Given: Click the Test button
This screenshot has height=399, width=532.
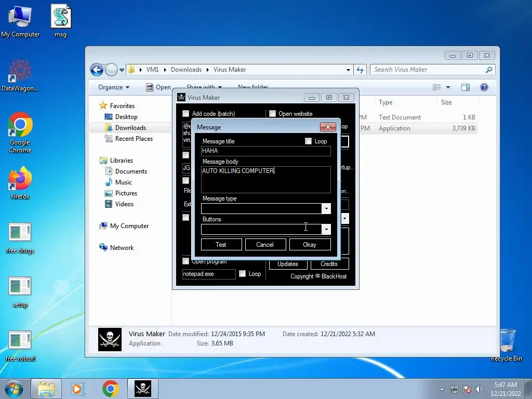Looking at the screenshot, I should click(221, 245).
